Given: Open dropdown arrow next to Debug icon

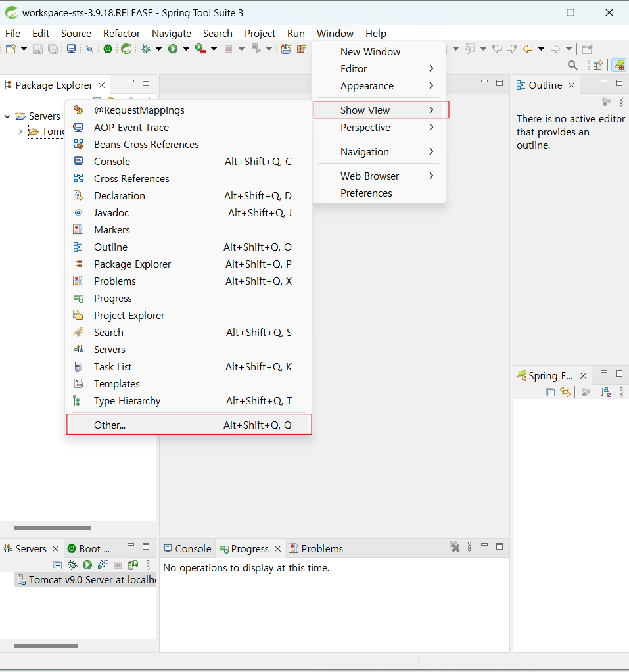Looking at the screenshot, I should (x=158, y=49).
